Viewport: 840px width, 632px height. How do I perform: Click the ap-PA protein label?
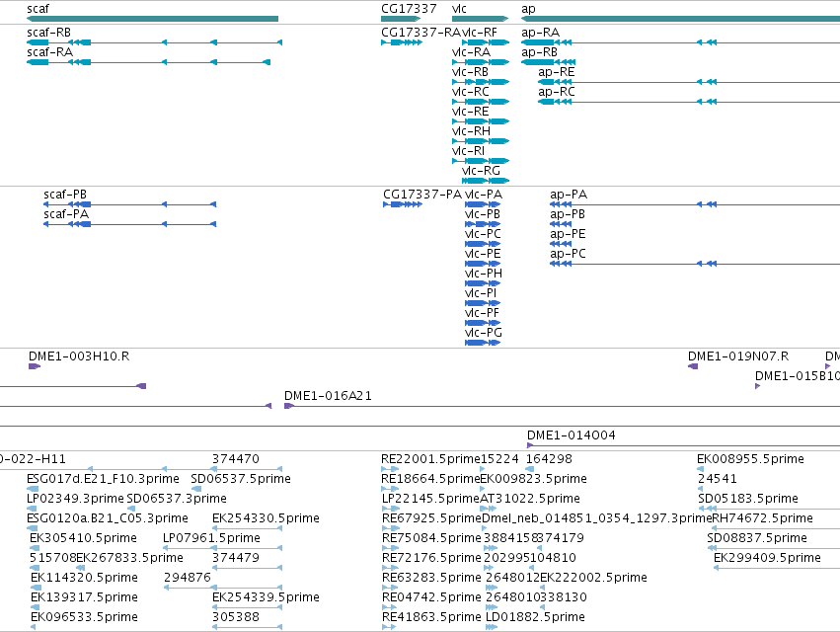click(569, 195)
